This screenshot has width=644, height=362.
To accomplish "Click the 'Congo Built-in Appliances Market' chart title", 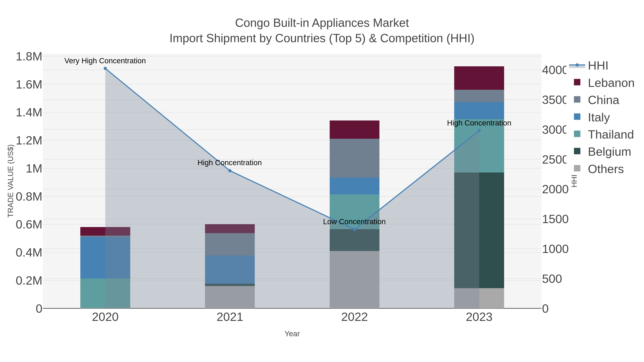I will [322, 23].
